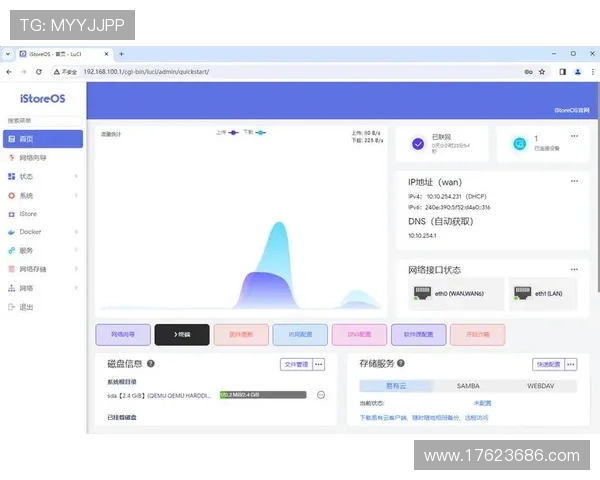Open 网络向导 via its sidebar icon

pyautogui.click(x=11, y=158)
